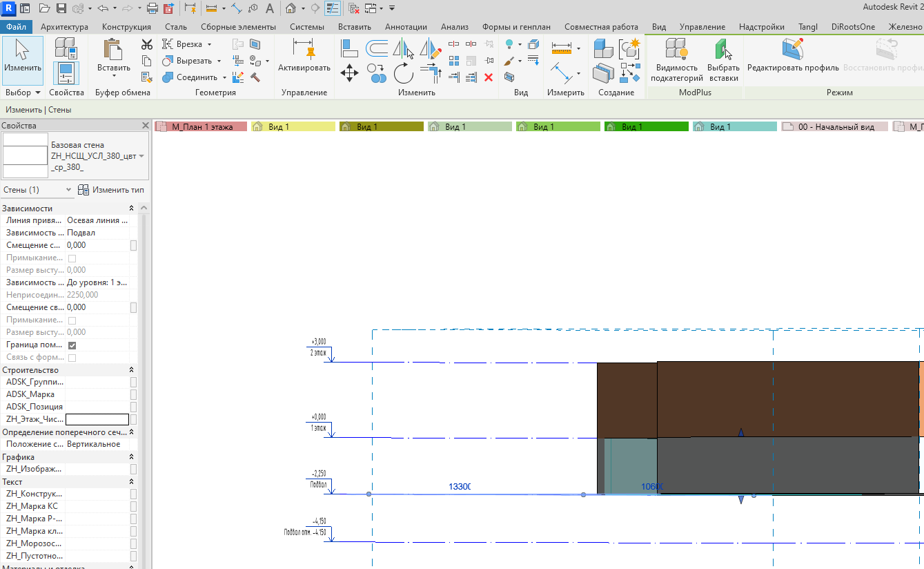Image resolution: width=924 pixels, height=569 pixels.
Task: Open the Файл menu tab
Action: tap(16, 27)
